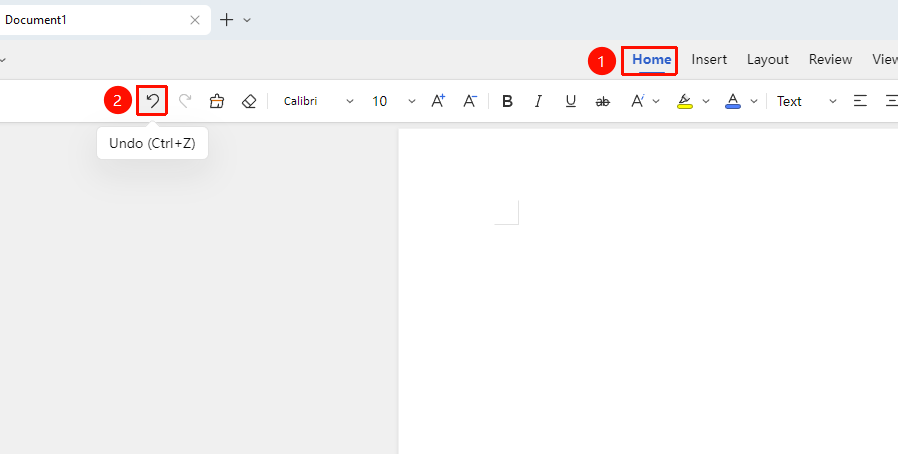
Task: Increase font size with A+ icon
Action: pyautogui.click(x=438, y=101)
